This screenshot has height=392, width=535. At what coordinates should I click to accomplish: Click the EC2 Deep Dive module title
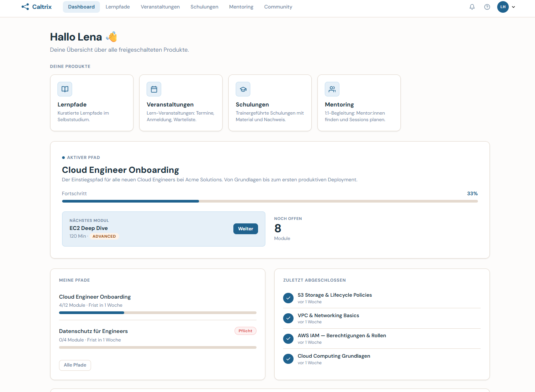click(x=89, y=228)
